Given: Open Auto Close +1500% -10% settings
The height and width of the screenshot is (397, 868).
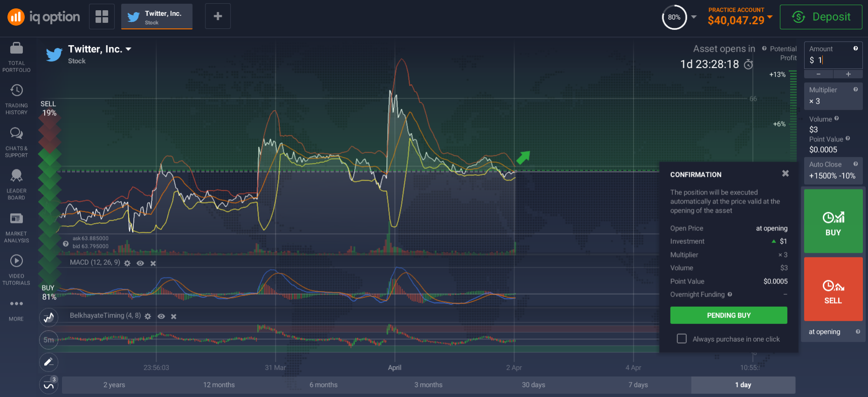Looking at the screenshot, I should tap(833, 171).
